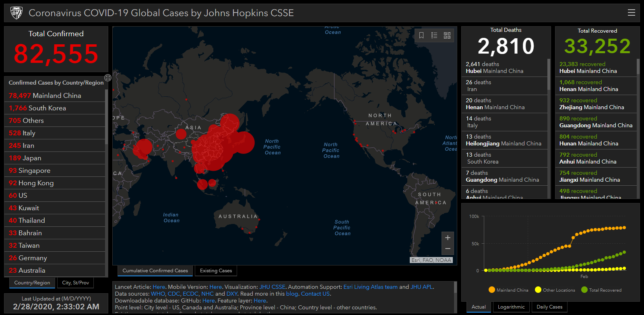Zoom out on the map with minus button
Screen dimensions: 644x315
(x=448, y=249)
